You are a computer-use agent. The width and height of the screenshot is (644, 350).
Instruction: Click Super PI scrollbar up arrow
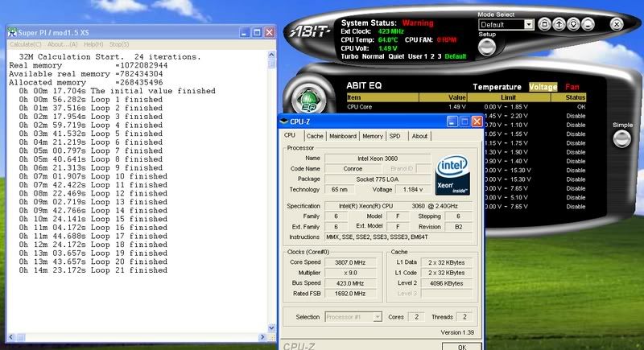pos(271,55)
